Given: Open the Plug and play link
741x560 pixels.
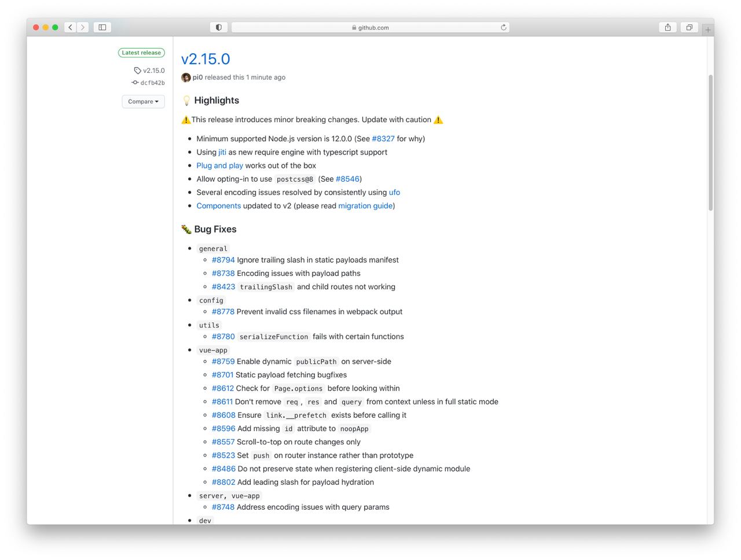Looking at the screenshot, I should 220,165.
